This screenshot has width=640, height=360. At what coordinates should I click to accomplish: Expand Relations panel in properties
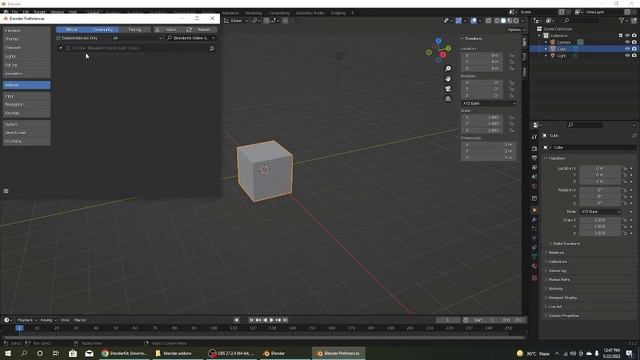(x=556, y=253)
